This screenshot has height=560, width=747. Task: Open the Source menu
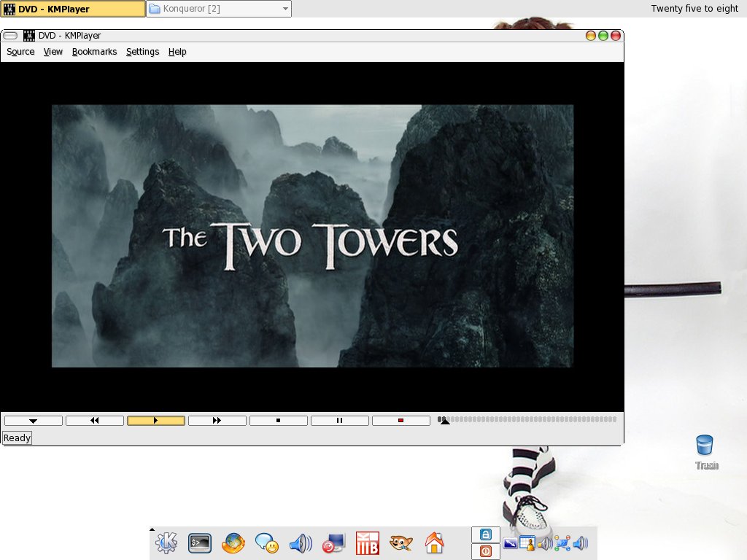pos(20,52)
